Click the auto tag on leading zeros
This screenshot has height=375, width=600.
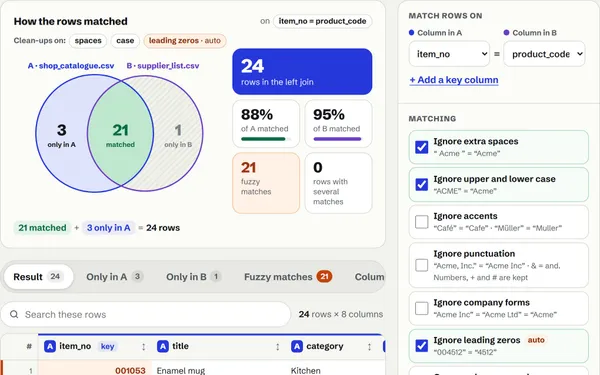pyautogui.click(x=536, y=340)
